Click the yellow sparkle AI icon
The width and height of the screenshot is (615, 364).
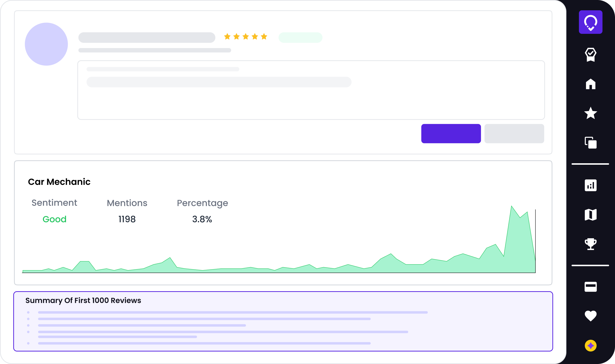pos(590,346)
